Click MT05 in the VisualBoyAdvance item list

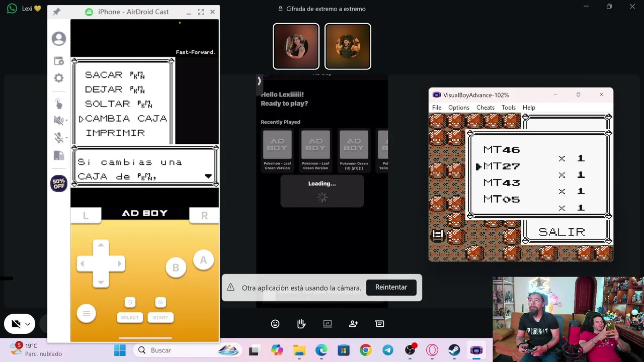pos(502,199)
